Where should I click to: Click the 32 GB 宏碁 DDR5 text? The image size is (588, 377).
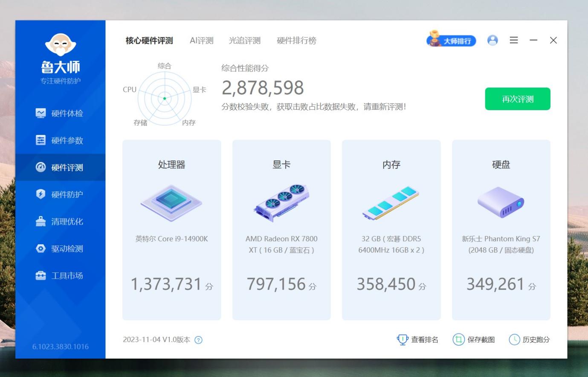coord(391,244)
